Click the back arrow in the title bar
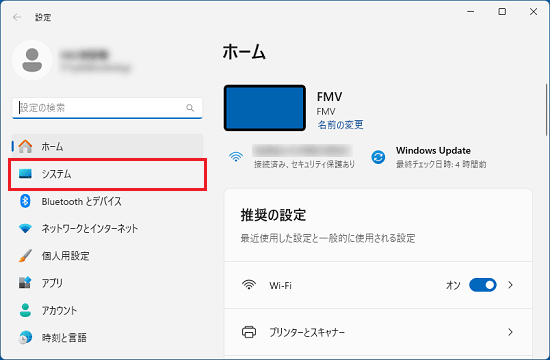Image resolution: width=550 pixels, height=360 pixels. (16, 17)
